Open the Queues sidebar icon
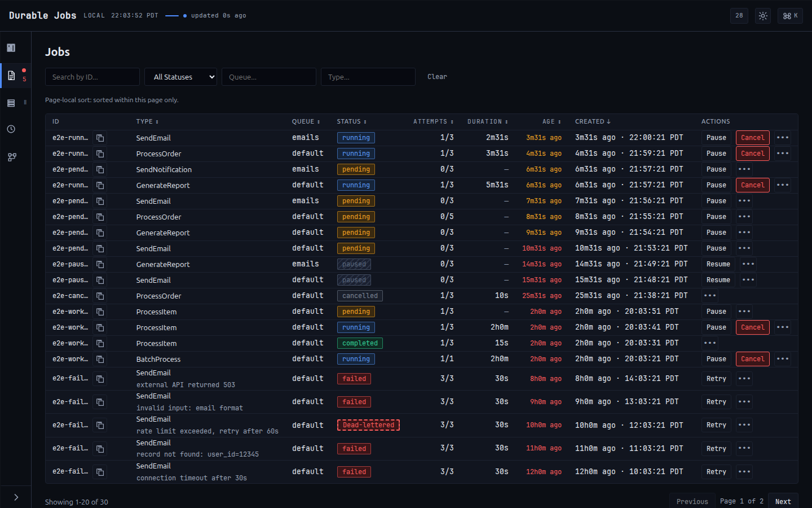The width and height of the screenshot is (812, 508). 11,103
